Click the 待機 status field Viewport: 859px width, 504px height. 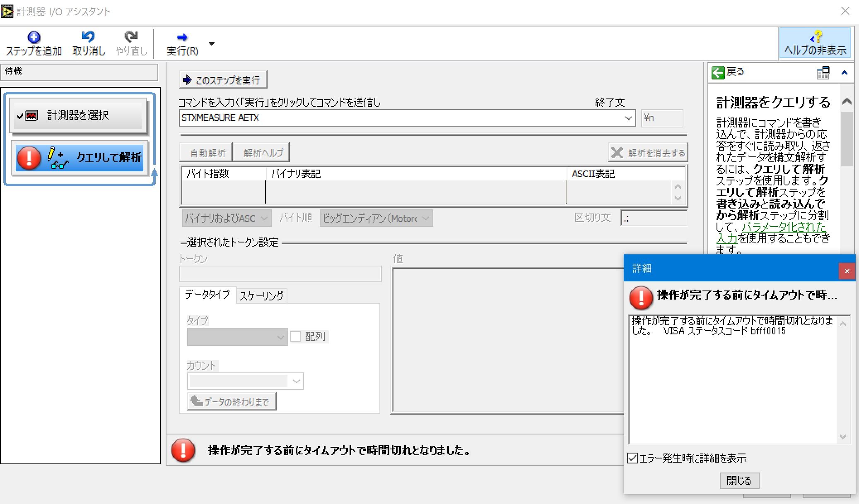point(79,72)
